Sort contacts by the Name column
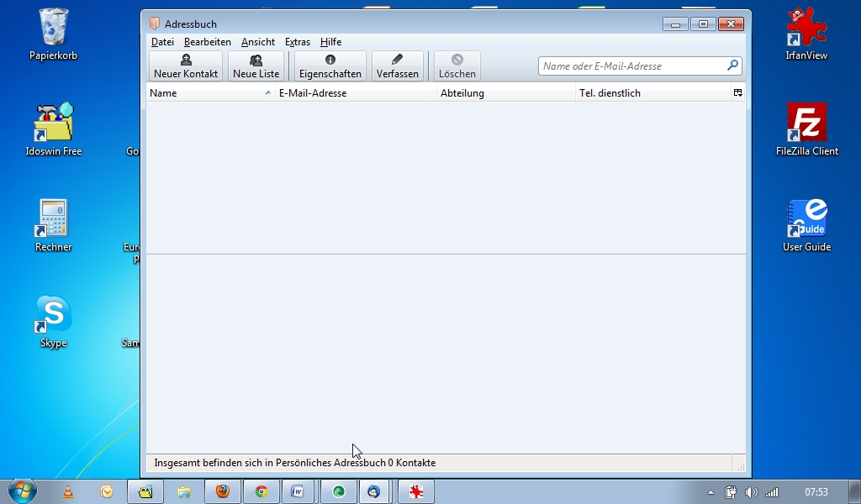Image resolution: width=861 pixels, height=504 pixels. tap(210, 93)
